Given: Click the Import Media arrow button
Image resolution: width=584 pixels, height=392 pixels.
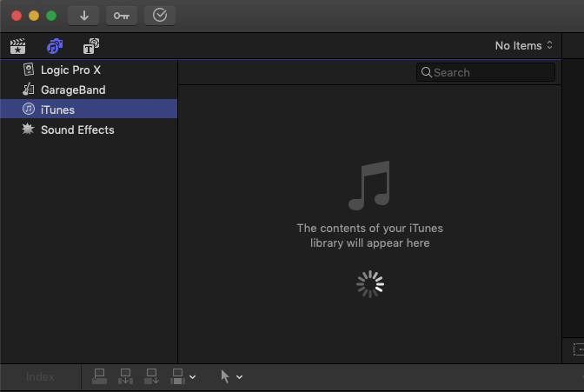Looking at the screenshot, I should pyautogui.click(x=83, y=16).
